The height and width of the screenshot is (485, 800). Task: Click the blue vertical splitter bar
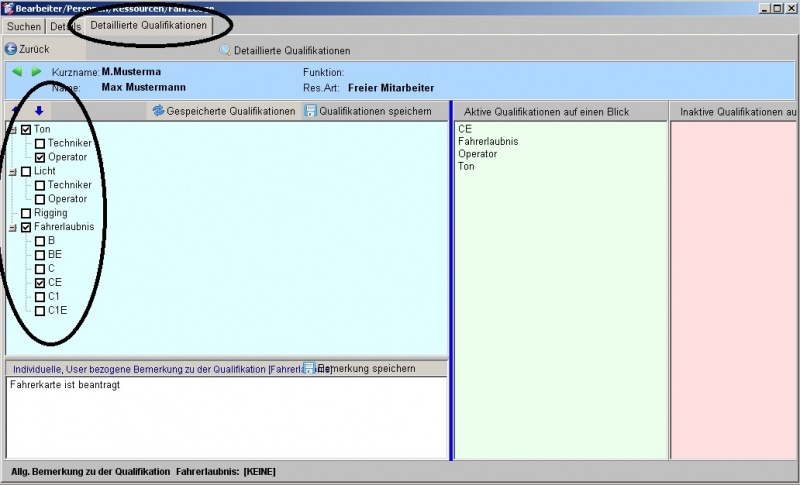pyautogui.click(x=451, y=280)
